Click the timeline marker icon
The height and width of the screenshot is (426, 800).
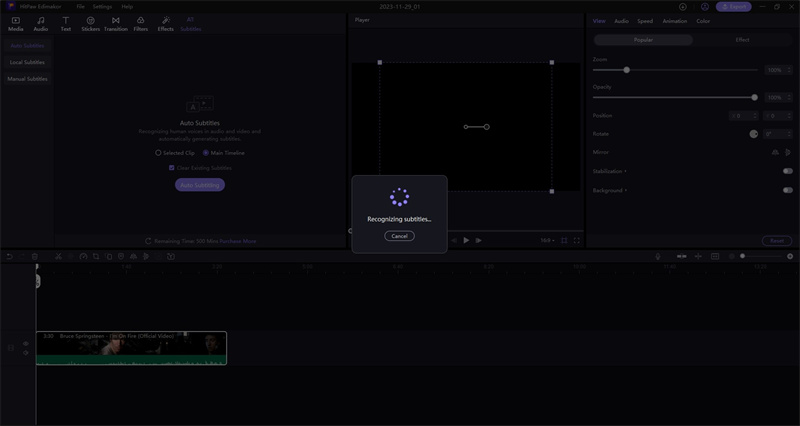tap(121, 257)
